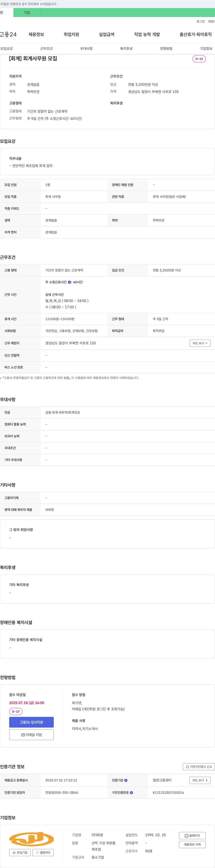The image size is (215, 868).
Task: Click the 로그인 link
Action: (200, 21)
